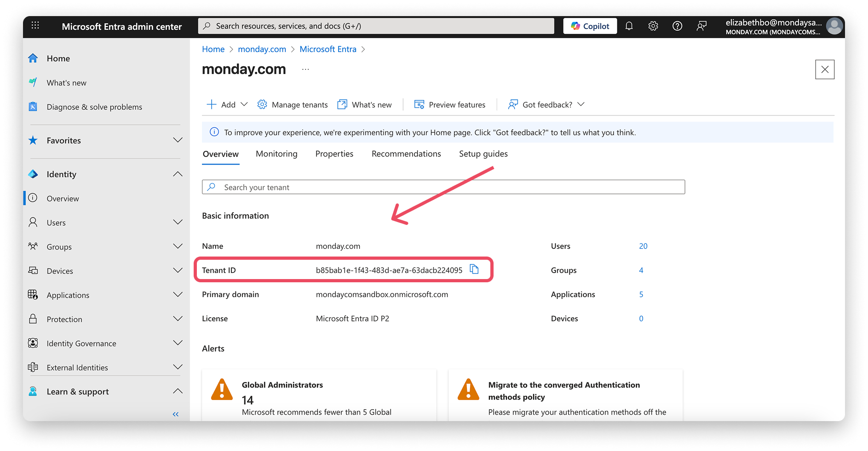Screen dimensions: 868x451
Task: Expand the Users menu chevron
Action: 178,223
